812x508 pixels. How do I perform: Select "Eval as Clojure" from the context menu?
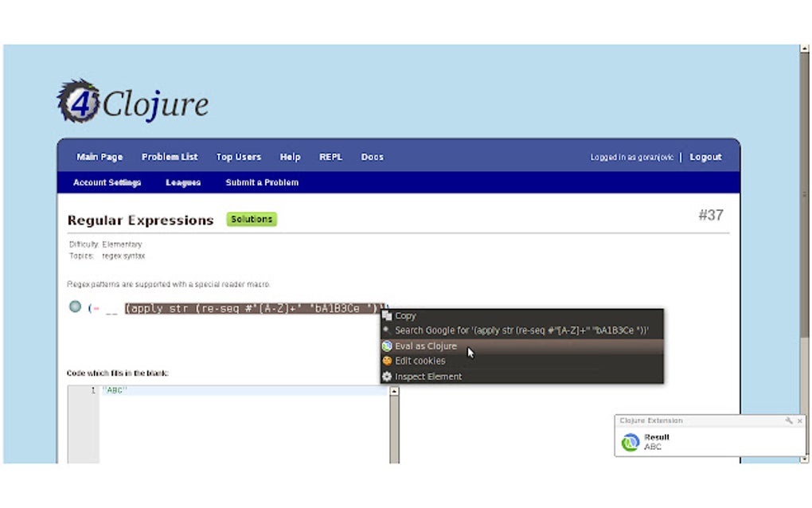pos(426,346)
